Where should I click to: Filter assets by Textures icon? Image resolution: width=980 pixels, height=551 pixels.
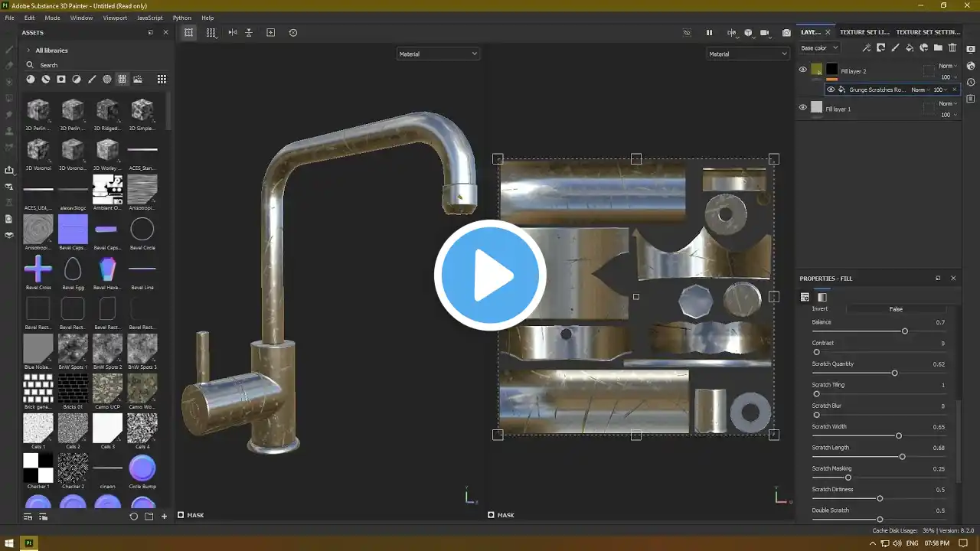tap(122, 79)
